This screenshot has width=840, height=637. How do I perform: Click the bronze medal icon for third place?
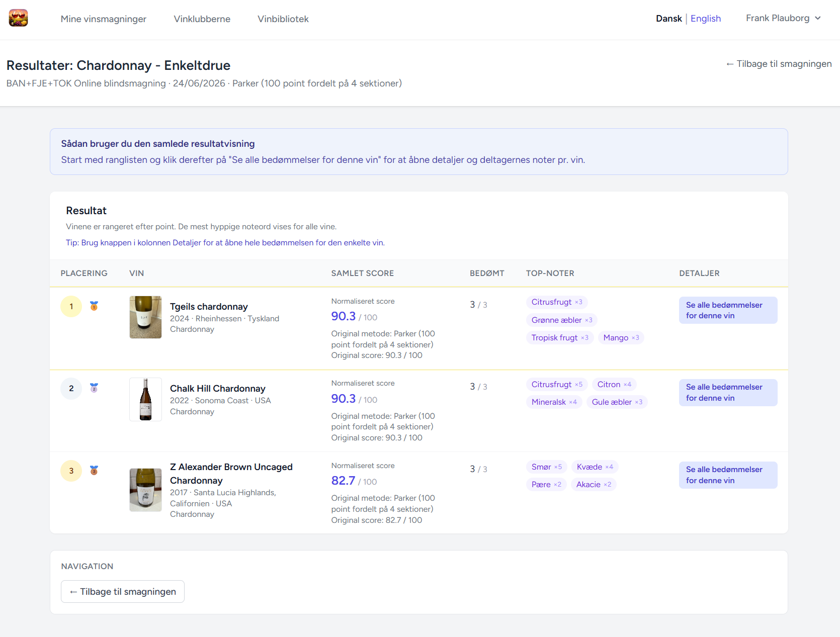pyautogui.click(x=94, y=470)
